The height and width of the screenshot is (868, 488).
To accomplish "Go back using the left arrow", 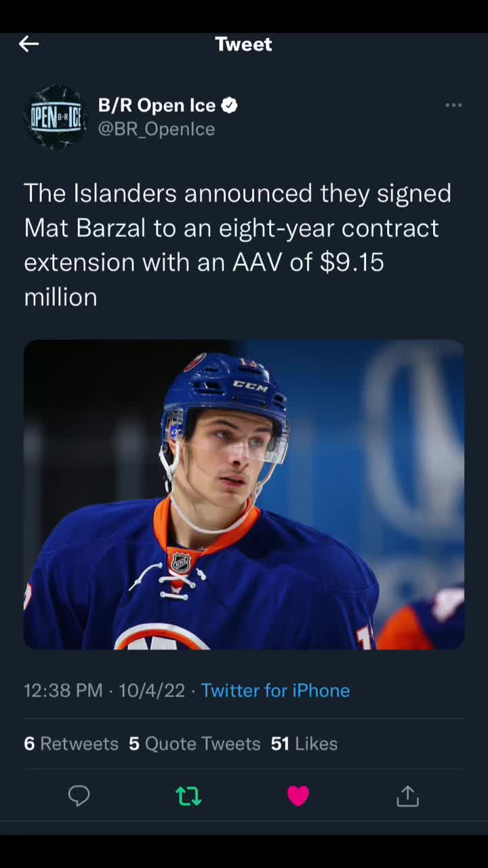I will [x=28, y=44].
